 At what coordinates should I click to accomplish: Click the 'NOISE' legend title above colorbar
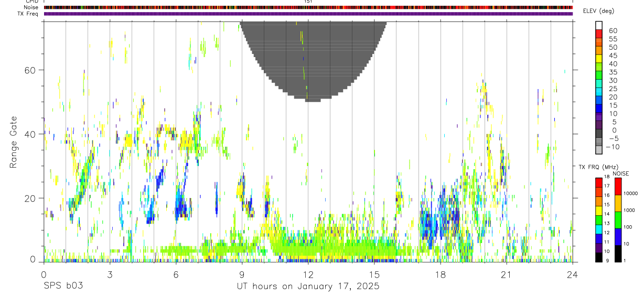coord(621,173)
